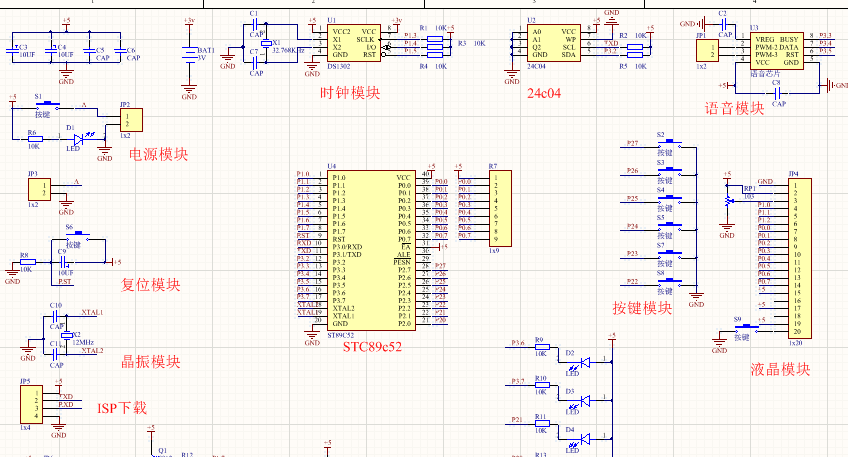Select LED D2 symbol
This screenshot has height=457, width=848.
point(584,362)
